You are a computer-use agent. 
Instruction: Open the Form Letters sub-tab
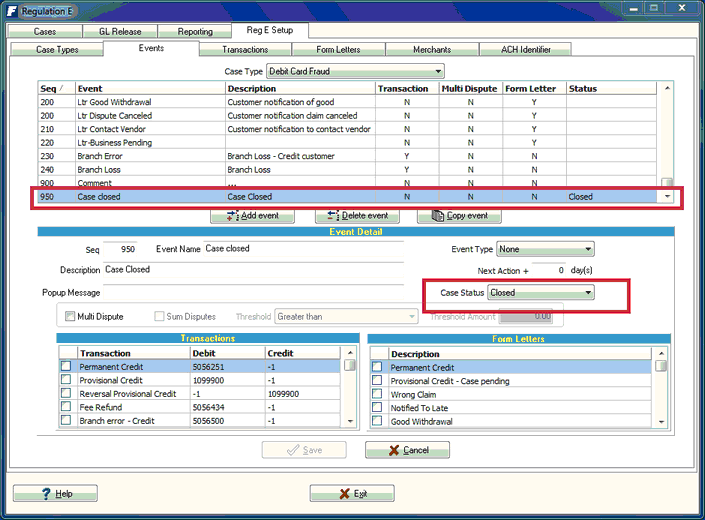[x=338, y=49]
